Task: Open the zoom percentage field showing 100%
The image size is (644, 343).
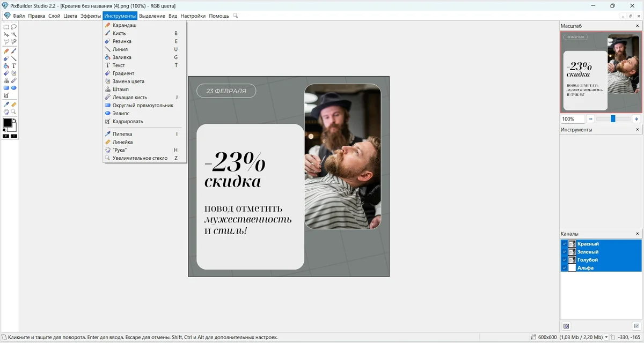Action: (x=572, y=119)
